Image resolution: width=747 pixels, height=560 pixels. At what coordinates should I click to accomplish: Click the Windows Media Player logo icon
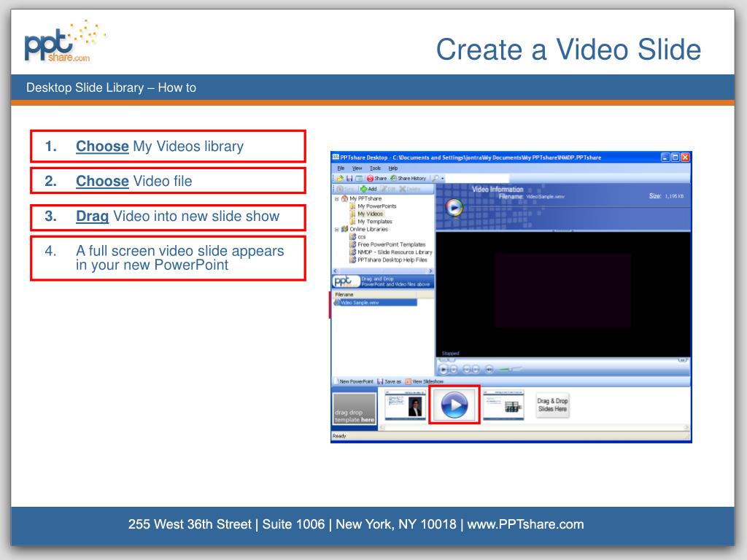454,208
